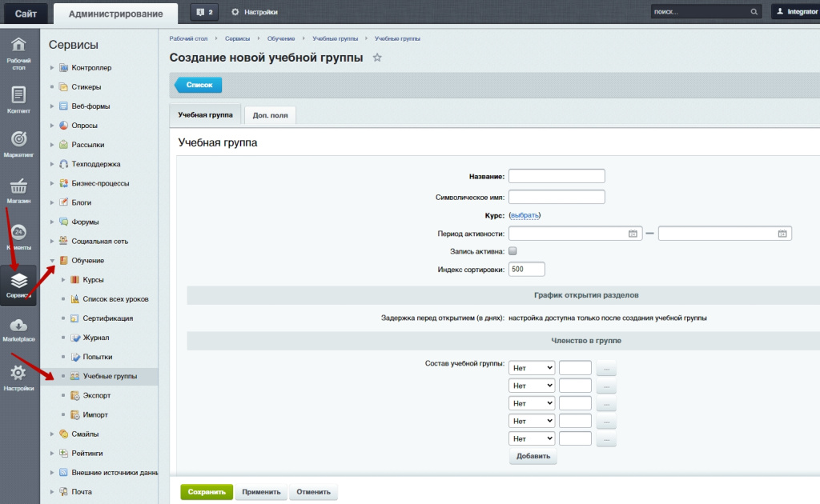Screen dimensions: 820x504
Task: Click into the Название text field
Action: click(x=557, y=176)
